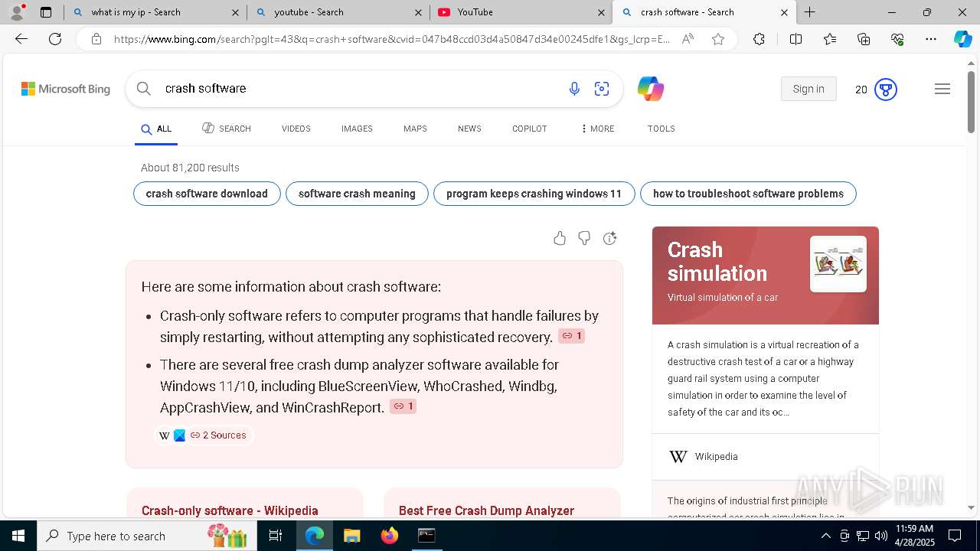Search using an image camera icon
This screenshot has width=980, height=551.
[x=602, y=89]
